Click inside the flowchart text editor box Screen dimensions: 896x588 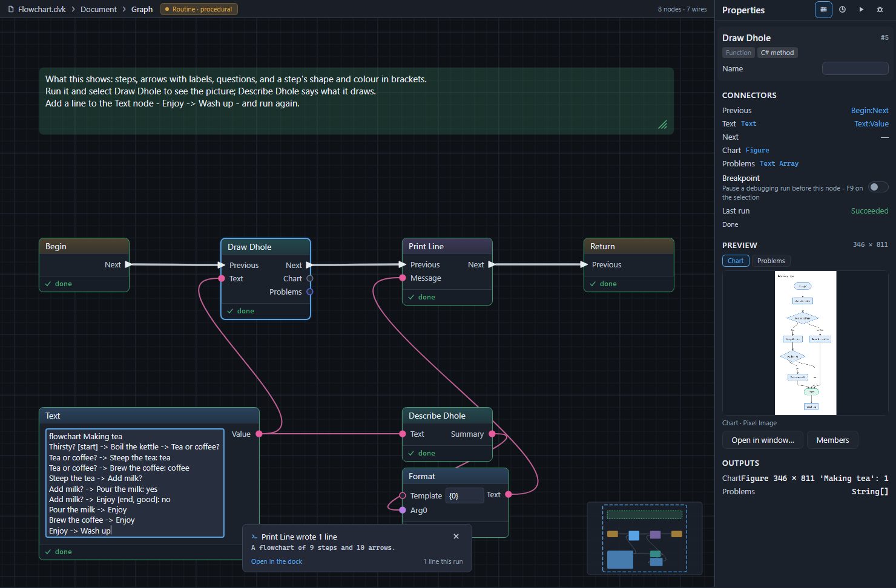(x=135, y=483)
